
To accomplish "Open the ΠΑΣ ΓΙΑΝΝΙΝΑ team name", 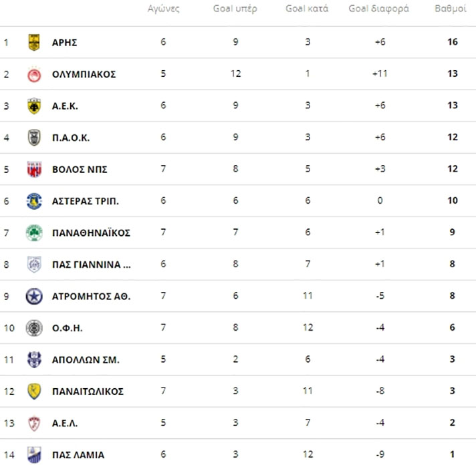I will (92, 265).
